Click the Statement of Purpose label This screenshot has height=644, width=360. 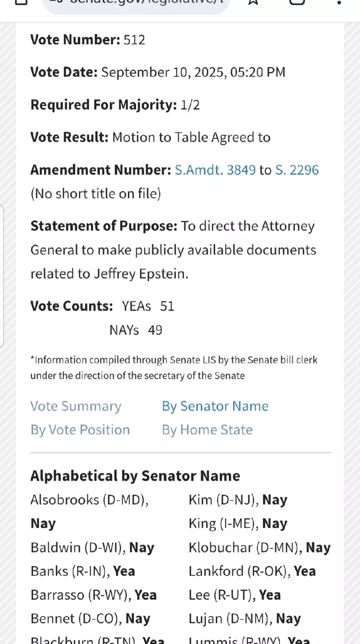click(x=104, y=226)
